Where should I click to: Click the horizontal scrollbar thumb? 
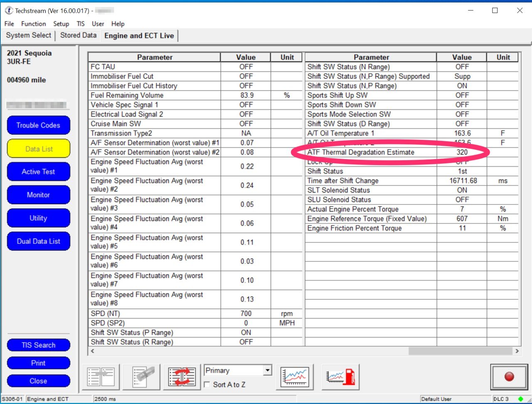461,351
